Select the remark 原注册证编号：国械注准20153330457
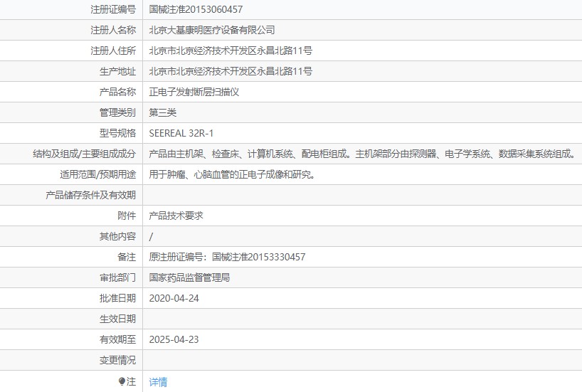Viewport: 582px width, 392px height. pos(227,257)
